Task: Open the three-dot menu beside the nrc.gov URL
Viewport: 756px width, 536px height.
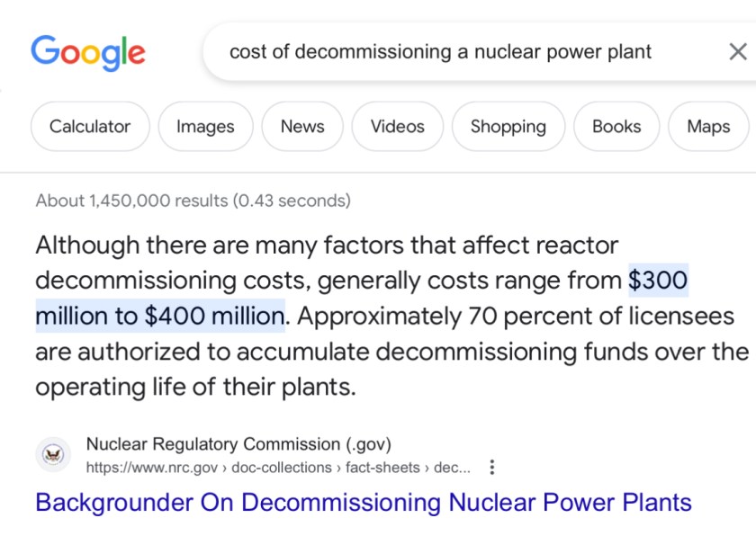Action: [491, 468]
